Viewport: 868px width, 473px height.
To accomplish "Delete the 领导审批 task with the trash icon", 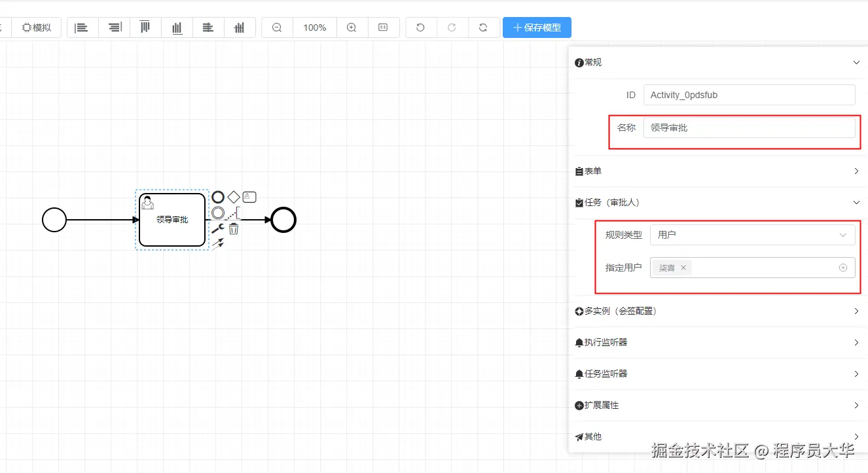I will [233, 228].
